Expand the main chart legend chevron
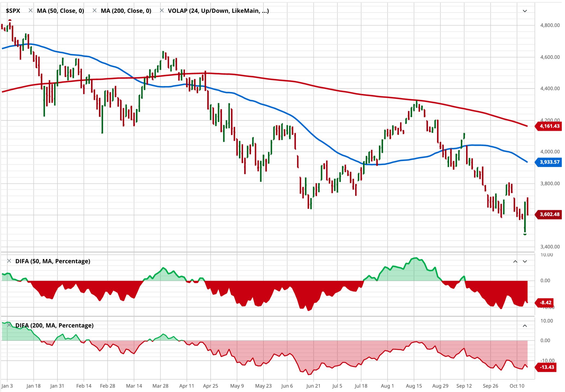 [525, 11]
